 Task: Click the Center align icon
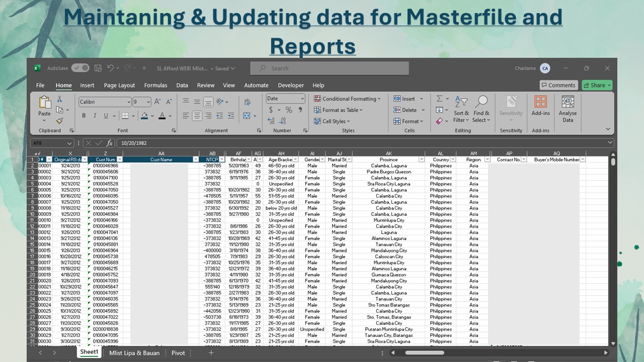[x=197, y=116]
